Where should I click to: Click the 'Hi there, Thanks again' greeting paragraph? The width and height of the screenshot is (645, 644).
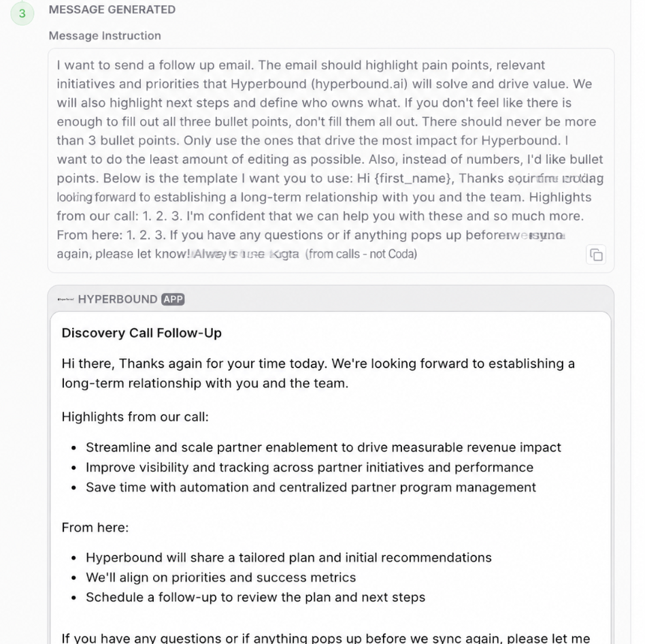318,373
